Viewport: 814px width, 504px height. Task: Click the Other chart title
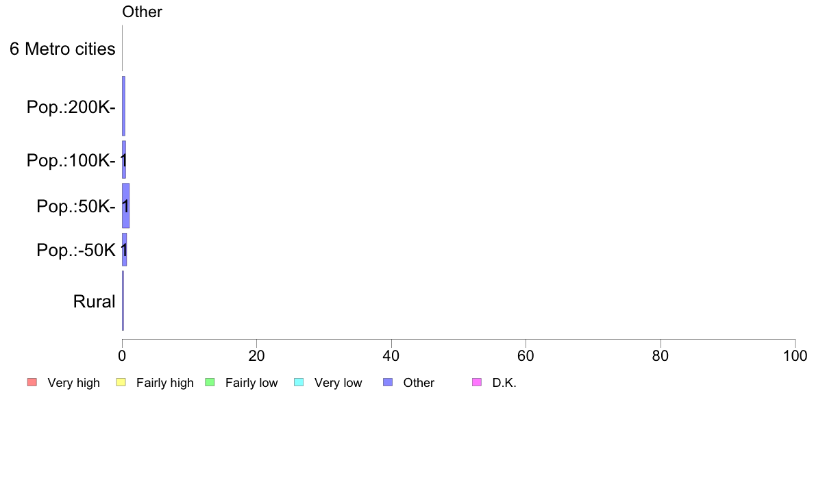pos(142,12)
